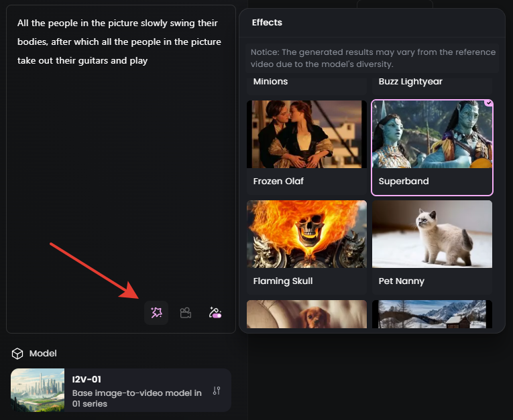
Task: Select the Superband effect card
Action: pyautogui.click(x=432, y=147)
